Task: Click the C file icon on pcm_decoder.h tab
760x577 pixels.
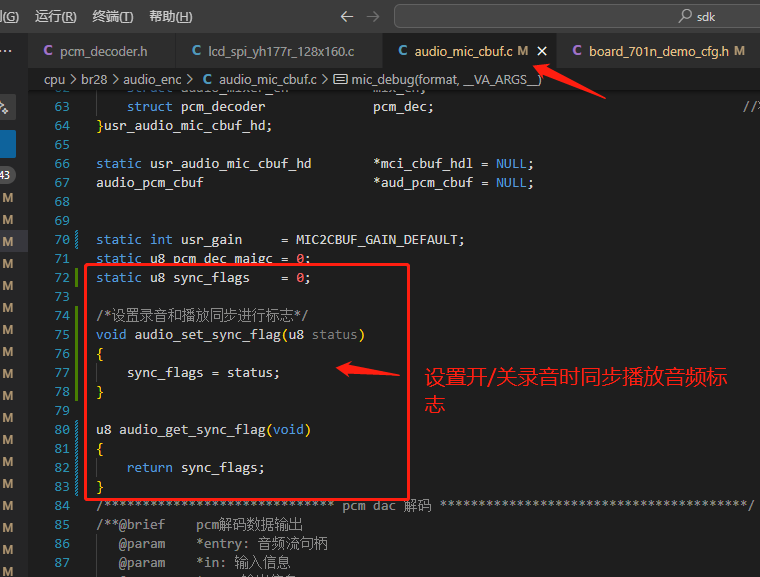Action: click(x=48, y=50)
